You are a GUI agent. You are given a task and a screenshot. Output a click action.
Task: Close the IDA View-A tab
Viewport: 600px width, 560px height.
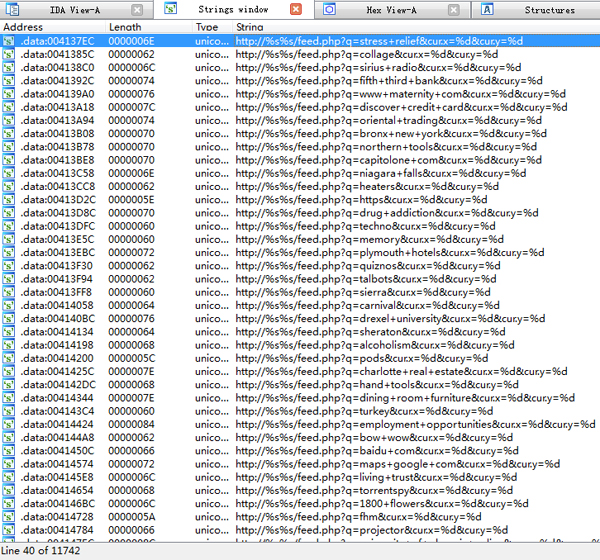click(x=137, y=10)
